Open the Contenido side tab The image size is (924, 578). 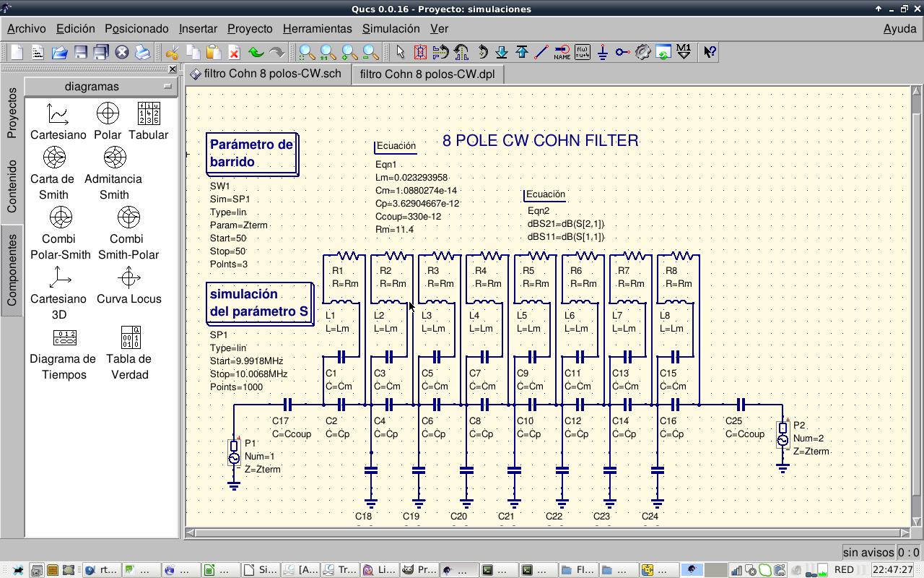[x=12, y=186]
